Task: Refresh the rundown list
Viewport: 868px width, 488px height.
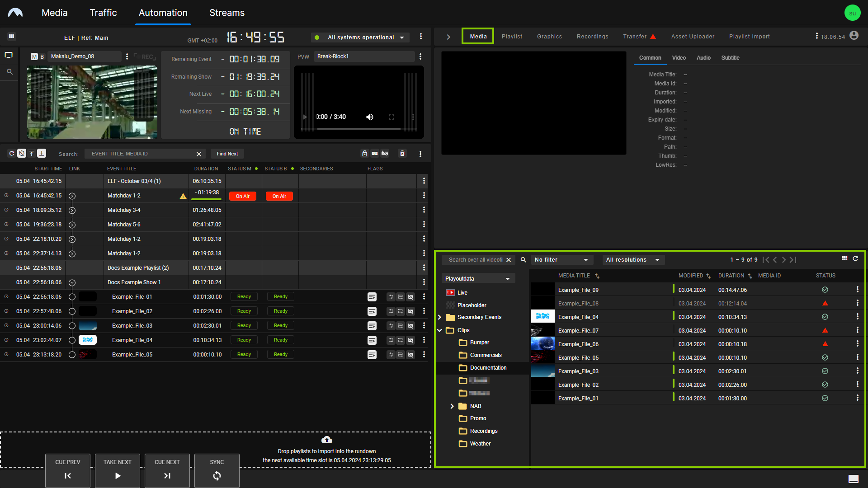Action: point(12,153)
